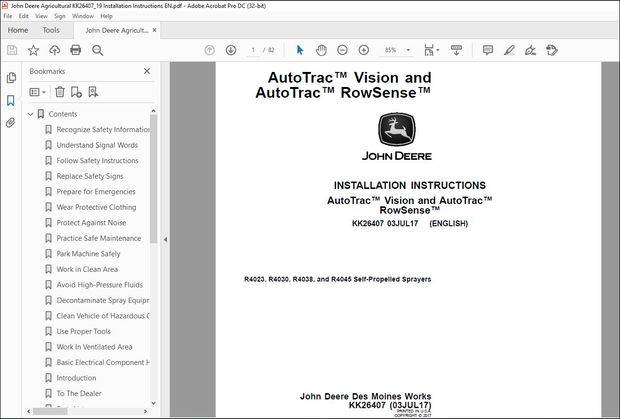Collapse the navigation pane with side arrow
Viewport: 620px width, 419px height.
(x=165, y=240)
